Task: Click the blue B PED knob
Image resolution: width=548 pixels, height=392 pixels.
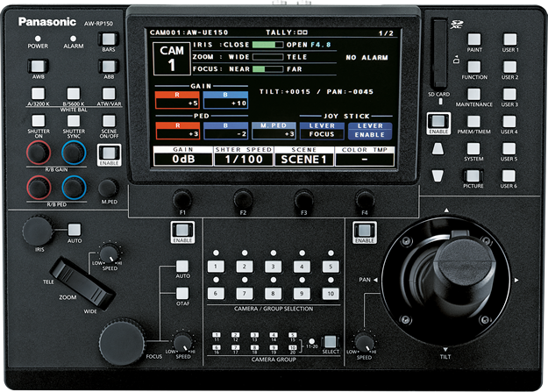Action: pos(74,188)
